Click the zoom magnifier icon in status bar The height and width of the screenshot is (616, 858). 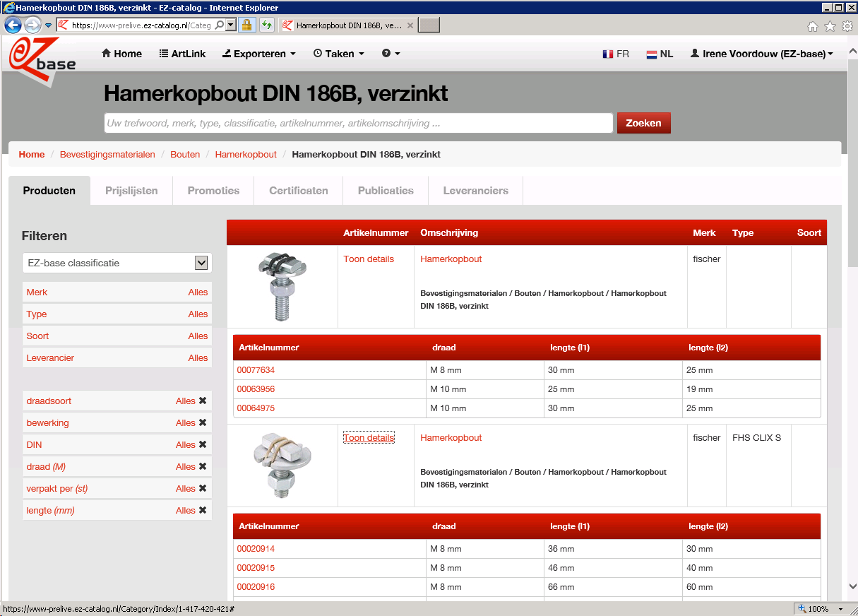click(802, 609)
